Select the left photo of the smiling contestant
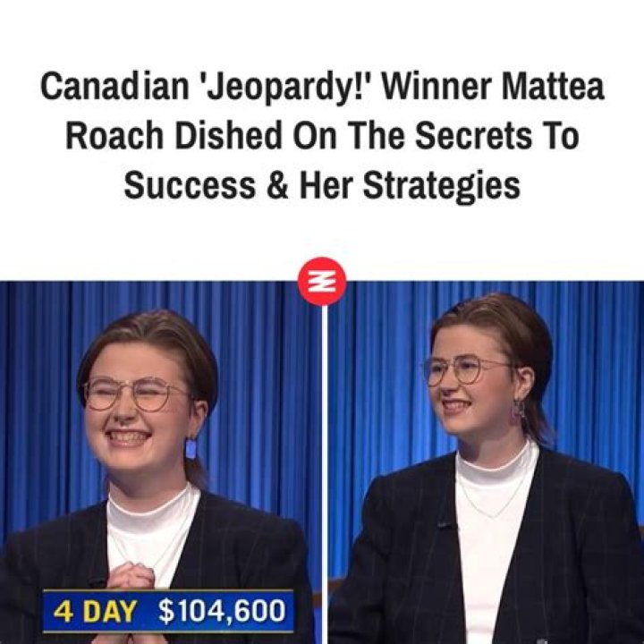Screen dimensions: 644x644 (160, 462)
